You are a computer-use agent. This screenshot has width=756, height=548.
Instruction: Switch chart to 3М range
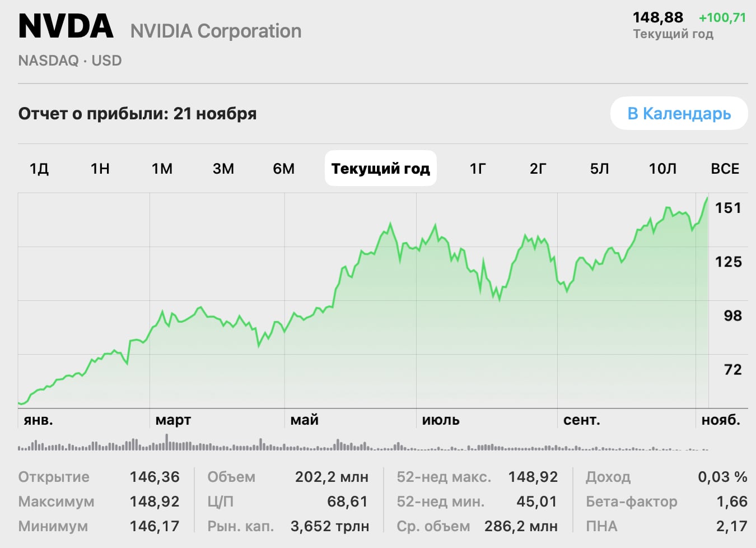pos(223,169)
